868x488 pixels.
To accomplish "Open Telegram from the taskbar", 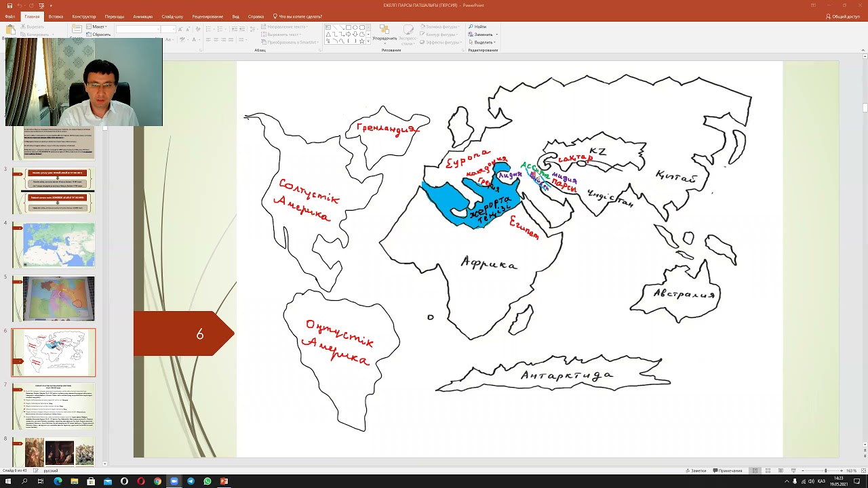I will (191, 481).
